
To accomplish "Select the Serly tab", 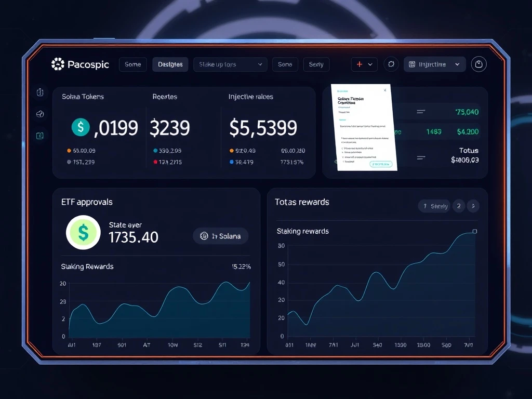I will (316, 64).
